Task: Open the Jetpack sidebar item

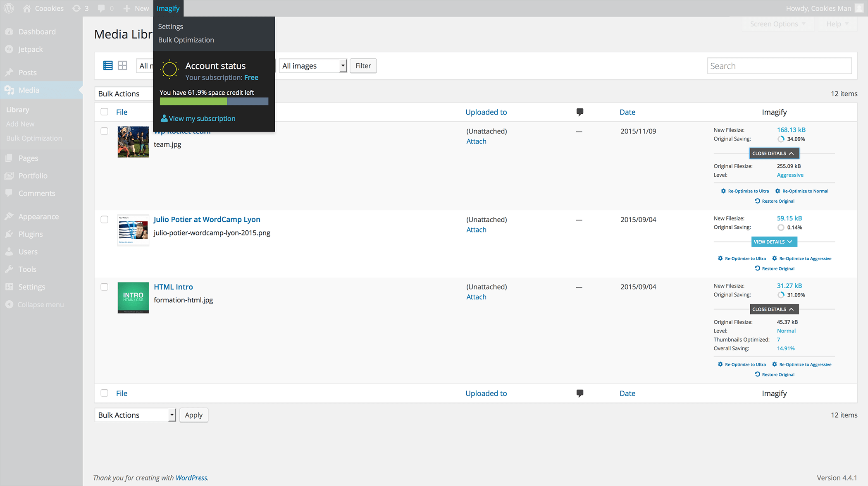Action: [30, 49]
